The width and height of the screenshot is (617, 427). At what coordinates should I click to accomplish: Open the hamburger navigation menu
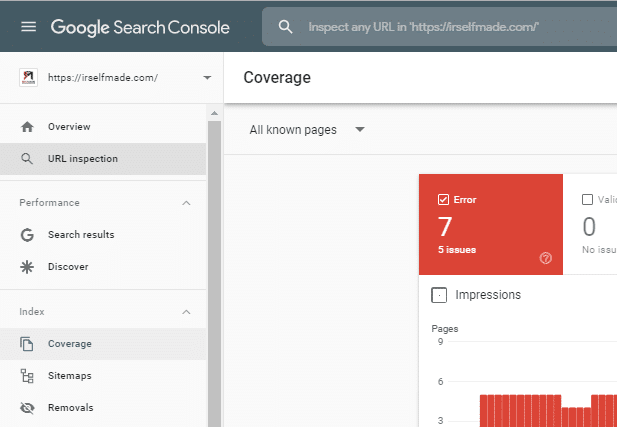tap(28, 27)
